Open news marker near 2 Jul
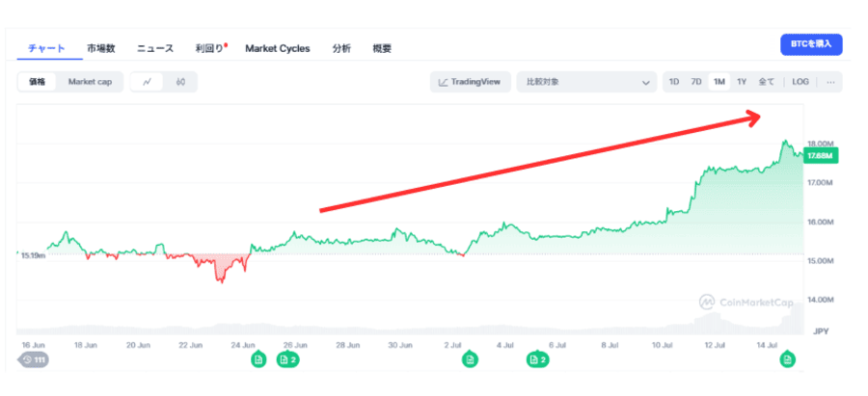Image resolution: width=868 pixels, height=396 pixels. [x=470, y=359]
